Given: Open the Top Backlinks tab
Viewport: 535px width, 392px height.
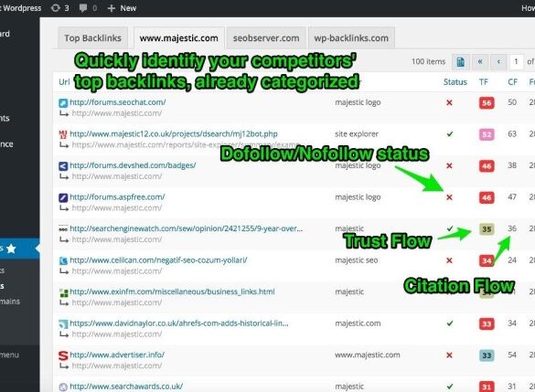Looking at the screenshot, I should 92,37.
